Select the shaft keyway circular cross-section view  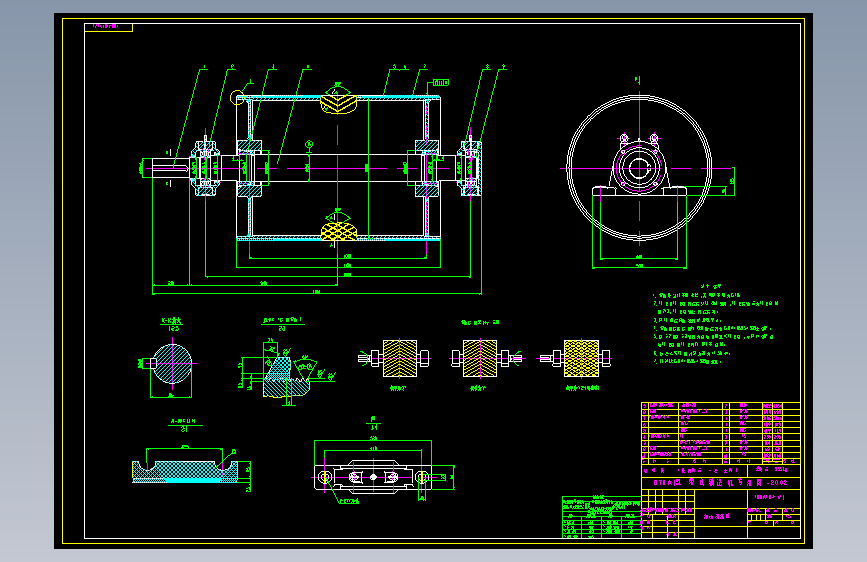click(172, 363)
